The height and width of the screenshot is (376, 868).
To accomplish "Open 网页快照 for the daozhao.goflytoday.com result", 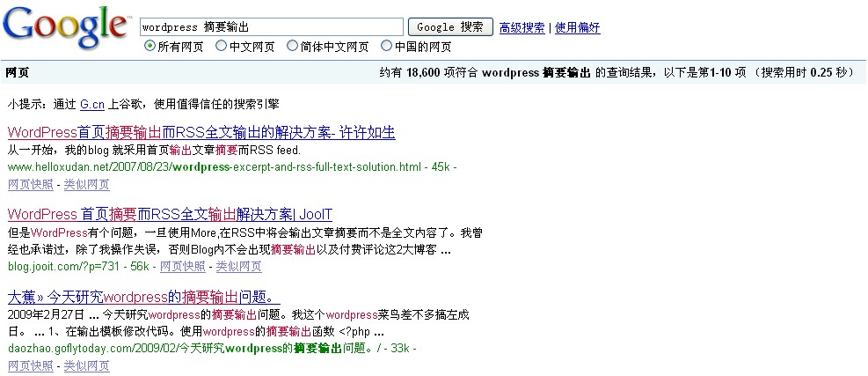I will pos(31,365).
